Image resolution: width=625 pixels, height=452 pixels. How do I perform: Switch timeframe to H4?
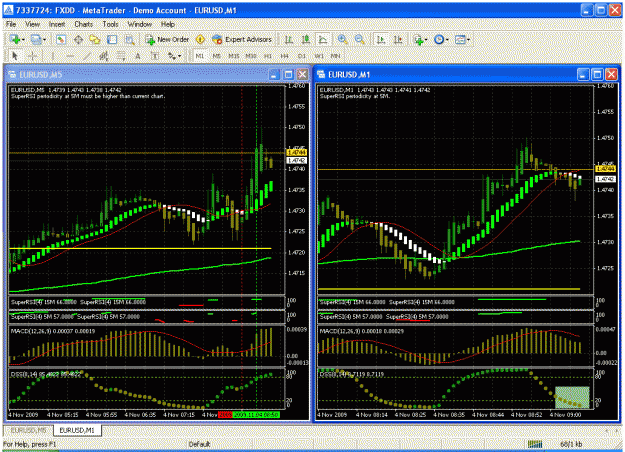click(285, 56)
